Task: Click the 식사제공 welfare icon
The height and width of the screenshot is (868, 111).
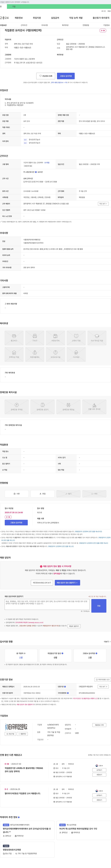Action: click(x=76, y=354)
